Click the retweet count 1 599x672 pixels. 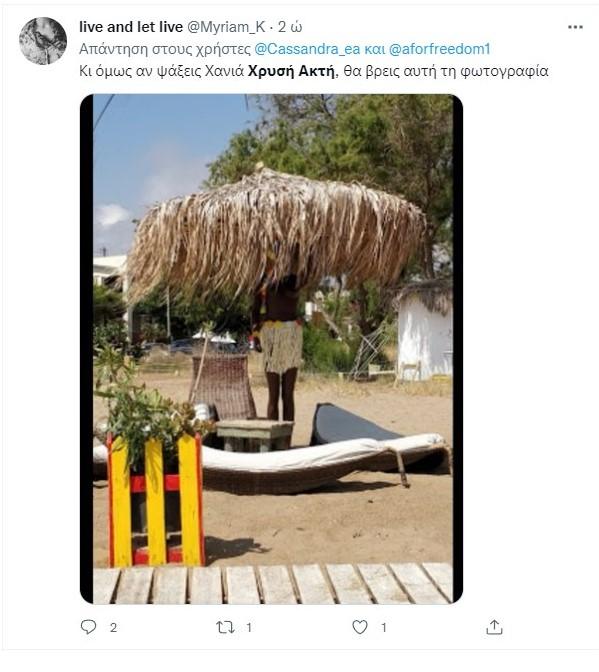(x=249, y=628)
